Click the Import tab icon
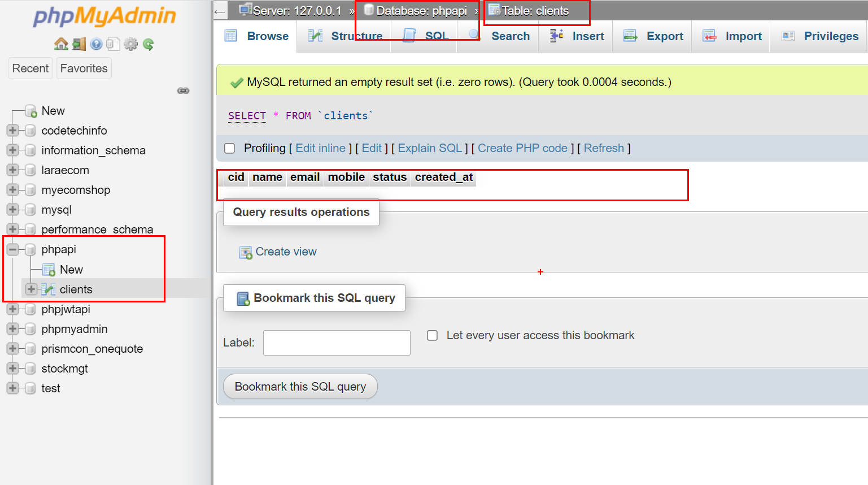 click(709, 36)
